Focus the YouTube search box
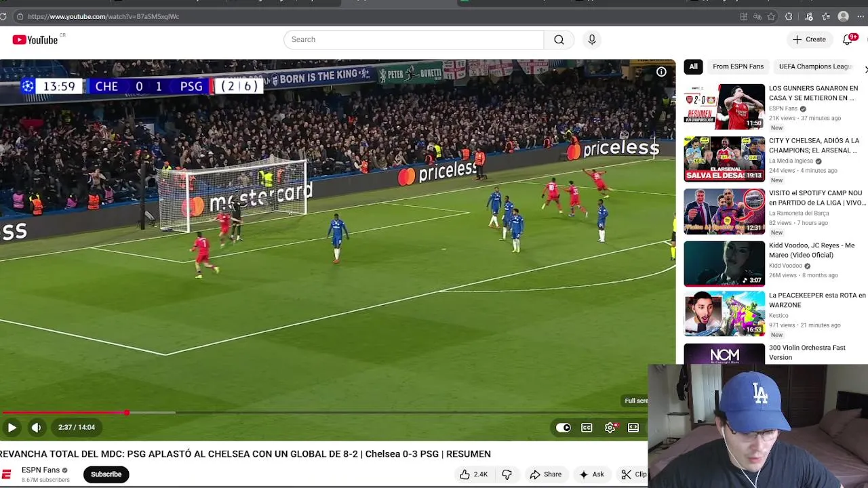The height and width of the screenshot is (488, 868). point(414,39)
